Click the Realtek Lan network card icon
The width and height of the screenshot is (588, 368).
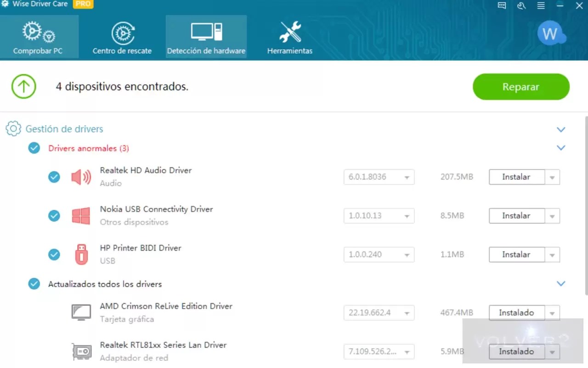click(81, 351)
